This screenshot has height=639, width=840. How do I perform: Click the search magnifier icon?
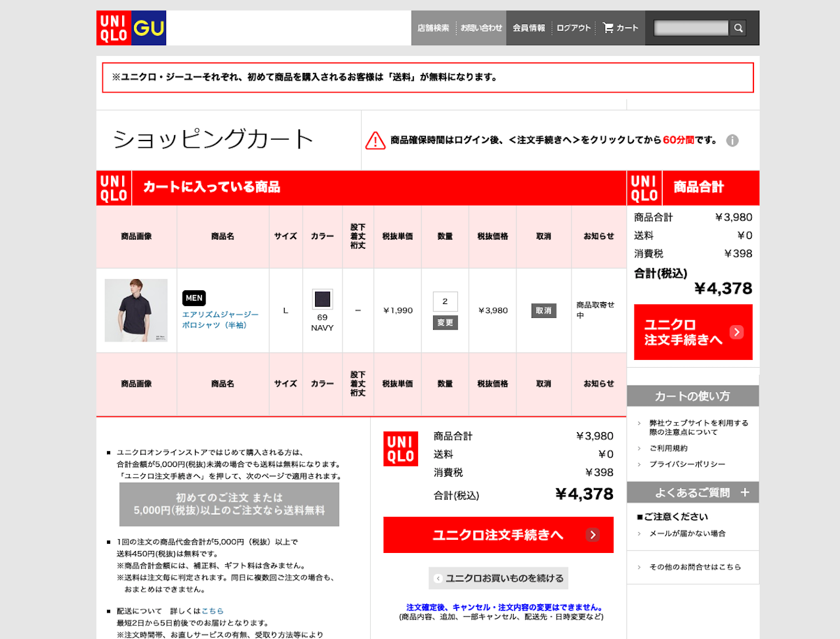click(x=738, y=28)
